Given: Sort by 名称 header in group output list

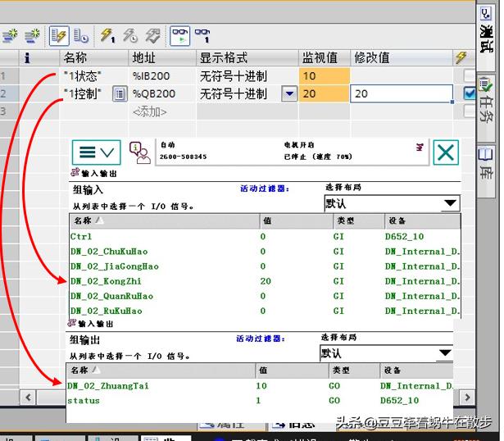Looking at the screenshot, I should tap(161, 371).
